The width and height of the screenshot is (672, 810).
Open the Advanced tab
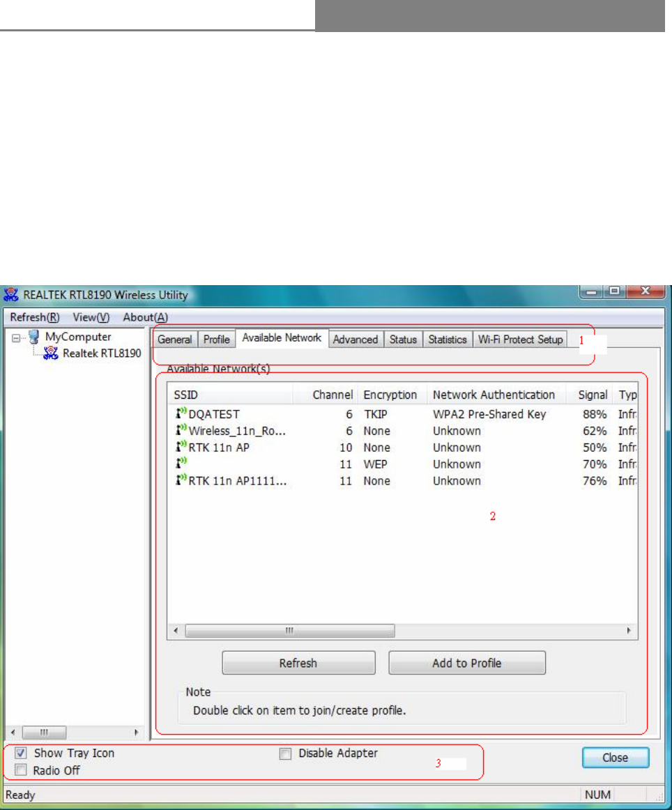tap(356, 339)
